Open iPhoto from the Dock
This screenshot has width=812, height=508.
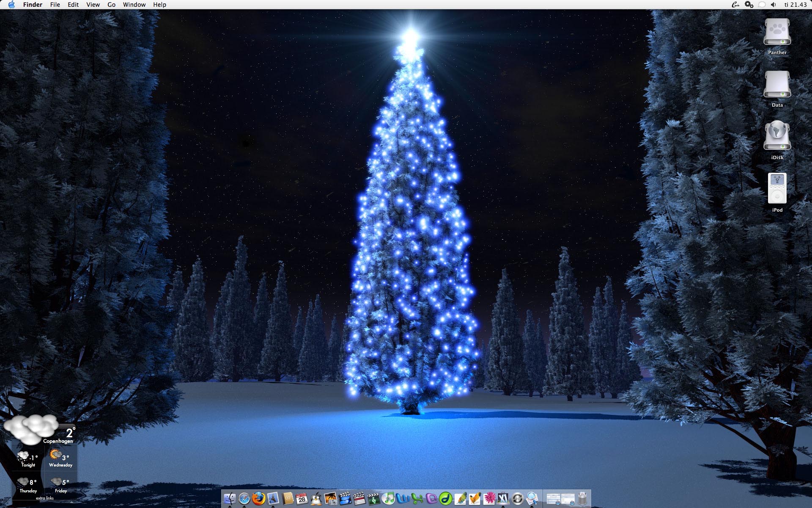(x=330, y=498)
